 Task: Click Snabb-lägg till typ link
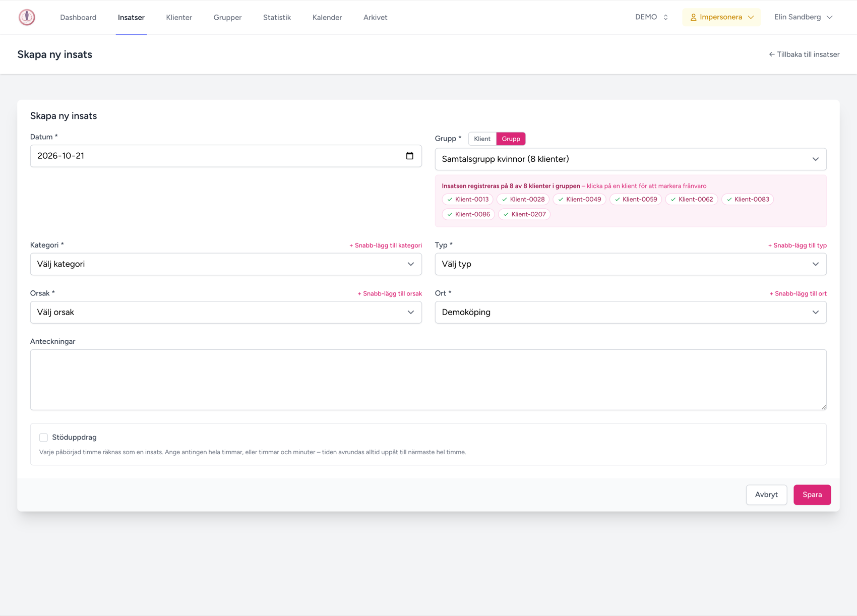[797, 245]
